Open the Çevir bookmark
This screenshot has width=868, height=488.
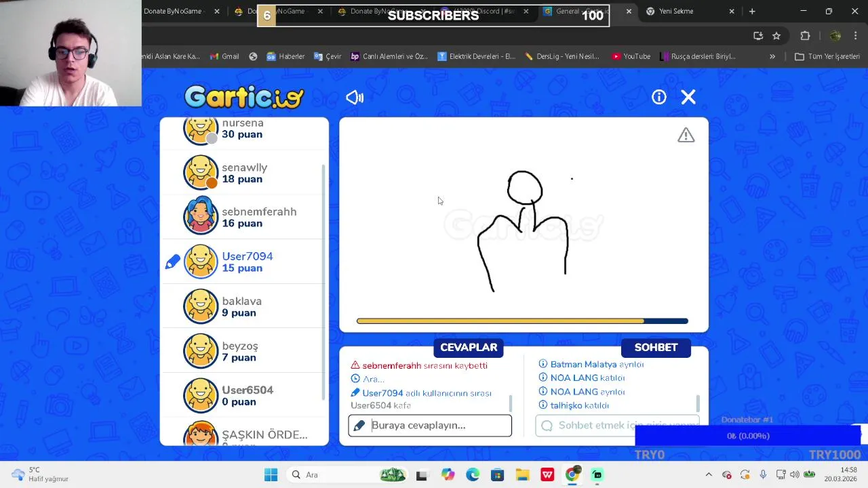[x=328, y=56]
